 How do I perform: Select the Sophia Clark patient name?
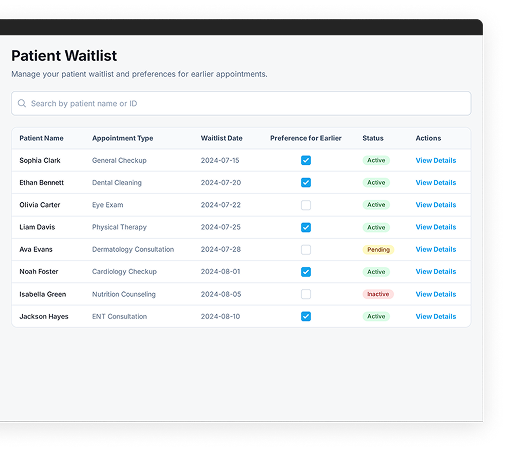click(x=40, y=160)
